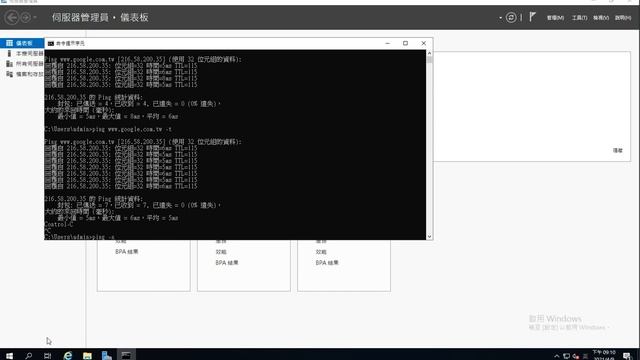
Task: Launch Internet Explorer from the taskbar
Action: tap(68, 356)
